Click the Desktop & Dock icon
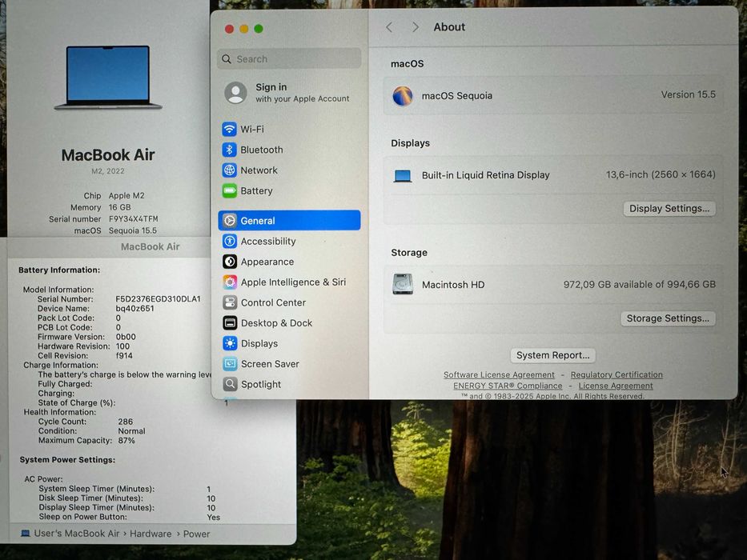The height and width of the screenshot is (560, 747). pyautogui.click(x=230, y=323)
